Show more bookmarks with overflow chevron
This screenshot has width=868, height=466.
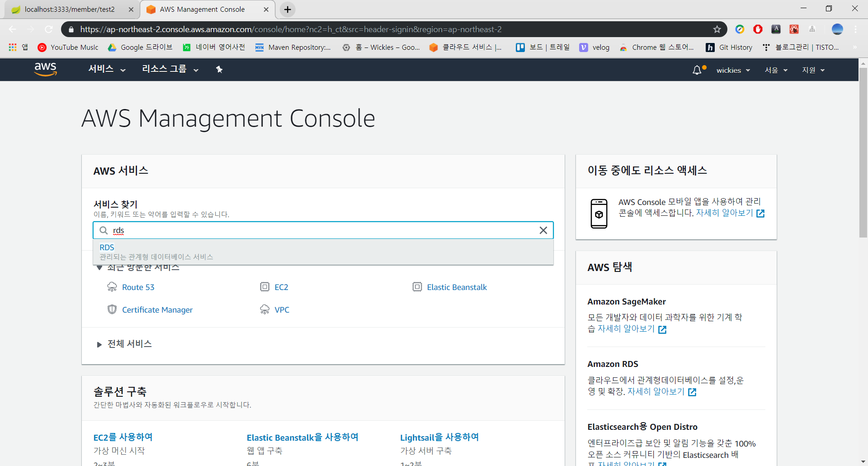[854, 47]
